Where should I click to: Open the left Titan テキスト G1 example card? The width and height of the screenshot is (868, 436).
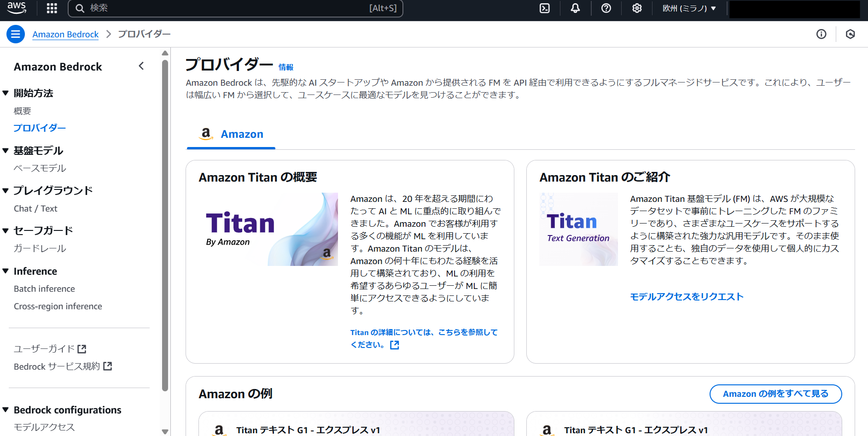click(x=356, y=424)
